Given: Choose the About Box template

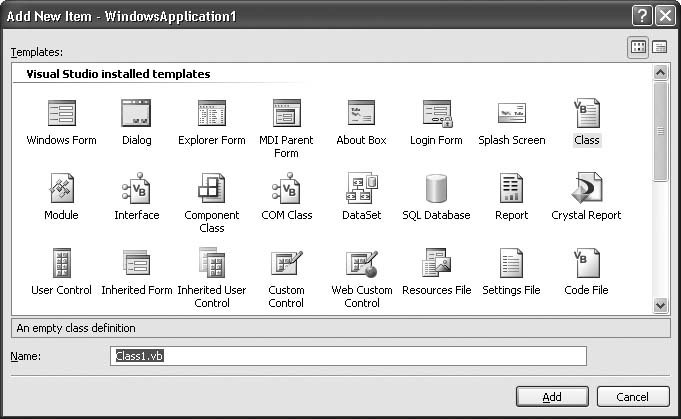Looking at the screenshot, I should 361,113.
